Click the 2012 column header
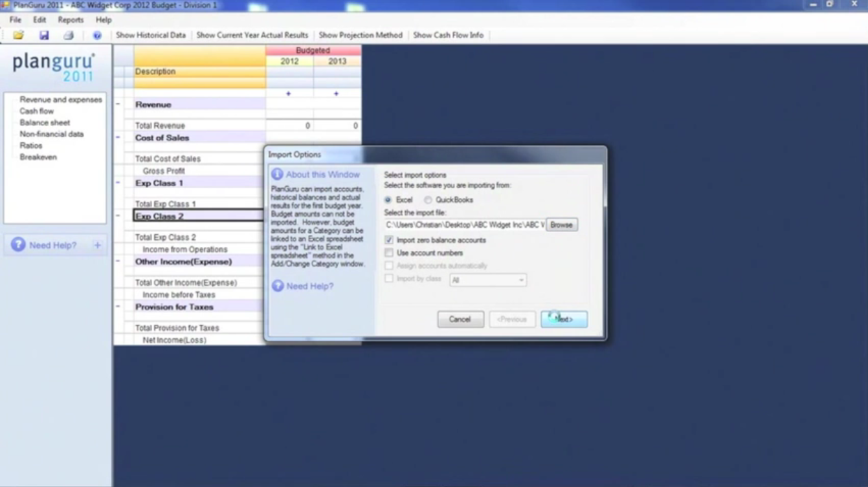The height and width of the screenshot is (487, 868). click(x=289, y=61)
